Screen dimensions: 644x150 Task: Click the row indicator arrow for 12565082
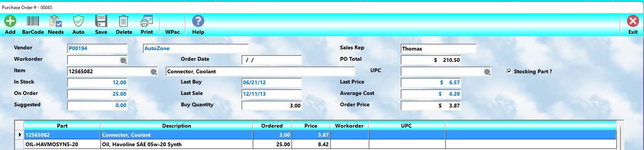[19, 135]
